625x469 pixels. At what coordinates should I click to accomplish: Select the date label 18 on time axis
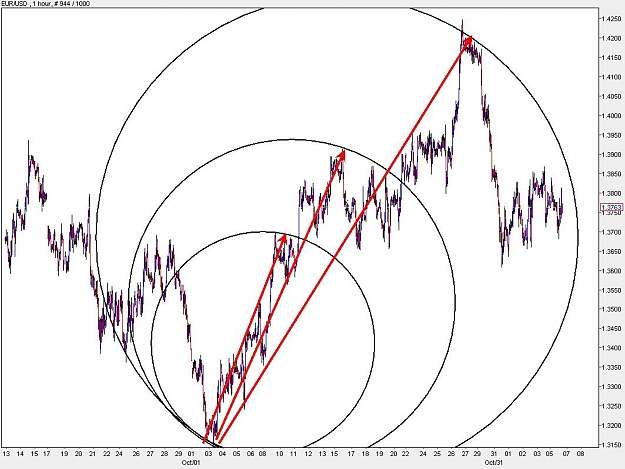click(x=365, y=453)
